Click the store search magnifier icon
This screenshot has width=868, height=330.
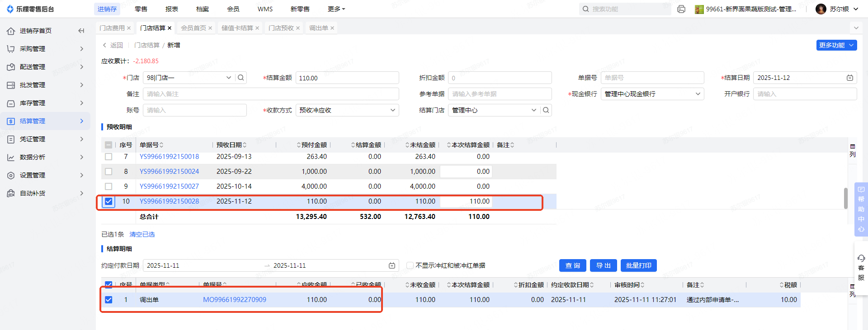tap(241, 78)
